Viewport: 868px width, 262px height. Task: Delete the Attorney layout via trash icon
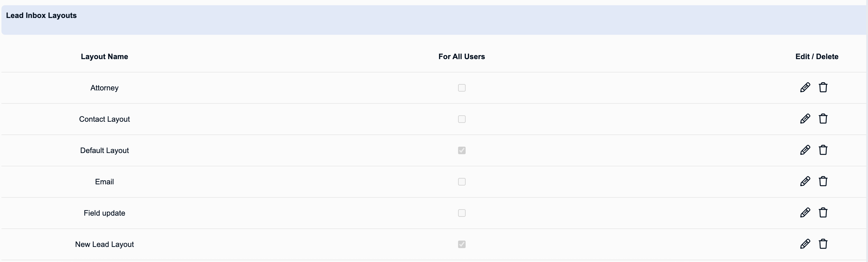(823, 88)
